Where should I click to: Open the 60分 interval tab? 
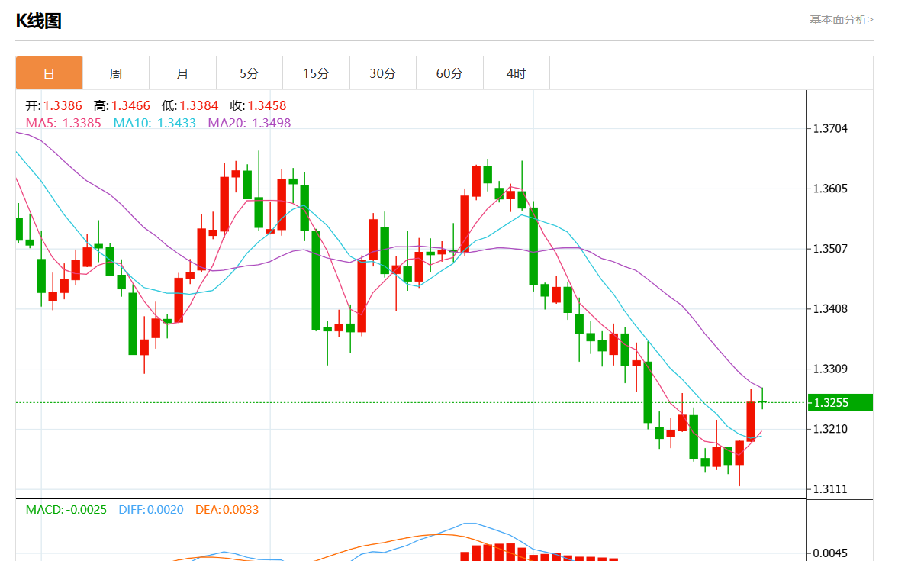tap(449, 73)
